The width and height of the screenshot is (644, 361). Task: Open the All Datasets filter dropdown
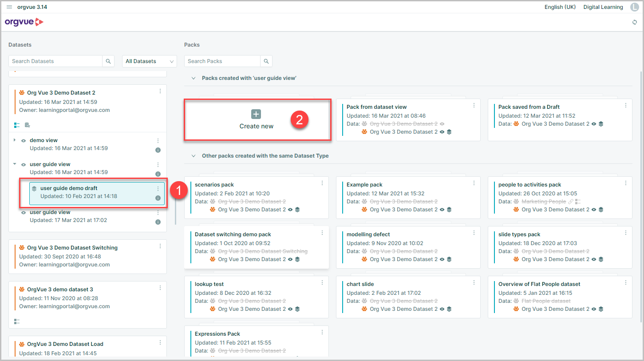tap(150, 61)
